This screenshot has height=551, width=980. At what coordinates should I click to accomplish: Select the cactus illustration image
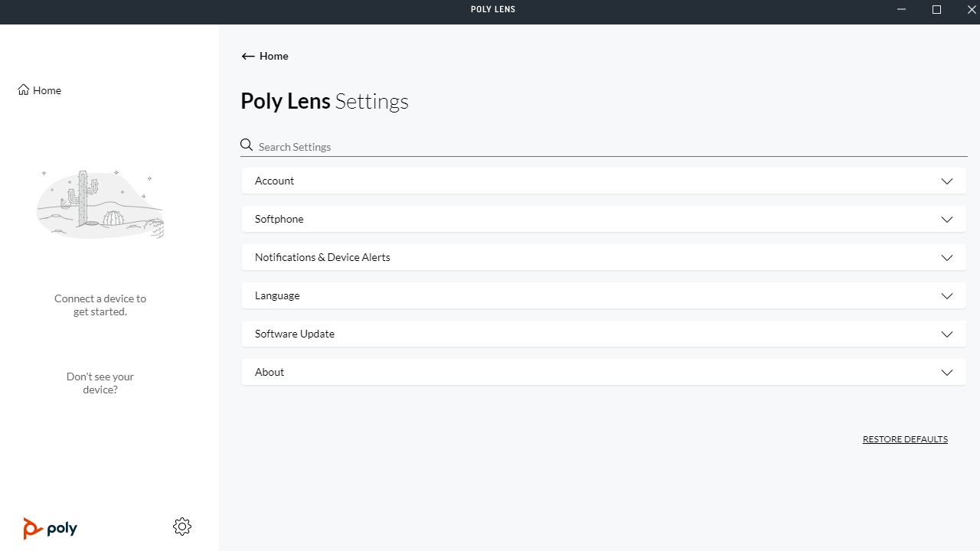coord(100,204)
